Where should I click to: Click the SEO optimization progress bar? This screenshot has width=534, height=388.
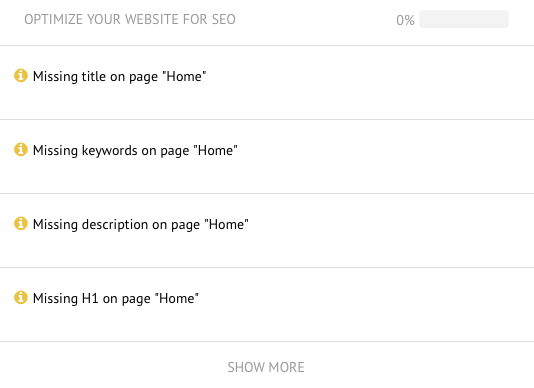464,19
